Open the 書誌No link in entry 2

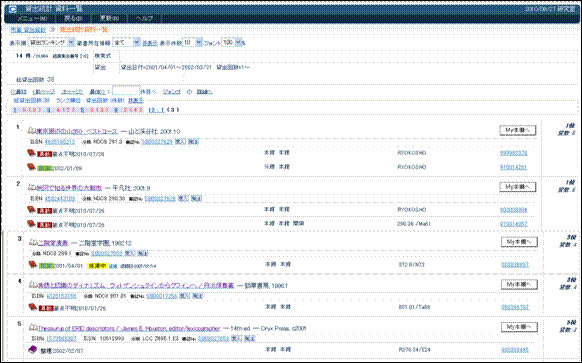coord(160,199)
